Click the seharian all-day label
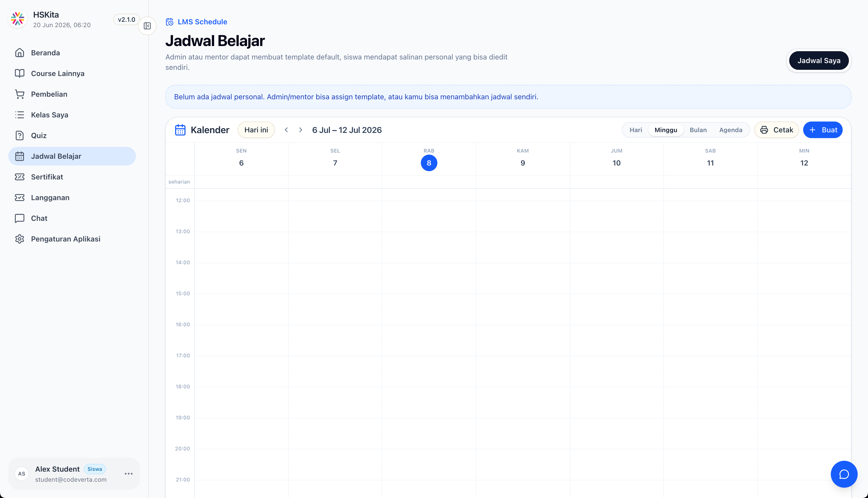Viewport: 868px width, 498px height. tap(179, 182)
